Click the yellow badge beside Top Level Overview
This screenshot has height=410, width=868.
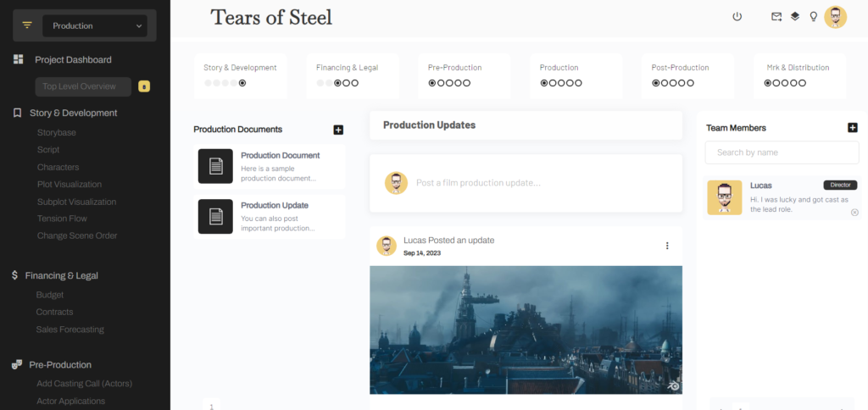[x=144, y=86]
